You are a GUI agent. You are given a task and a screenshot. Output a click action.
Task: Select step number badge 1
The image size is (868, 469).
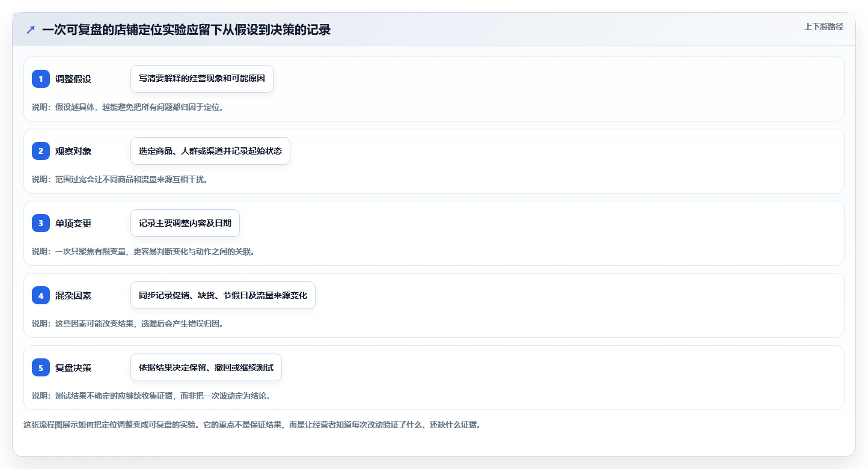coord(41,79)
